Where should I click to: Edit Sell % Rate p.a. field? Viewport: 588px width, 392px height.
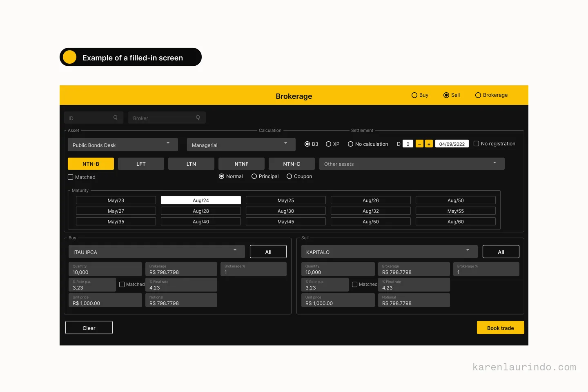[325, 285]
